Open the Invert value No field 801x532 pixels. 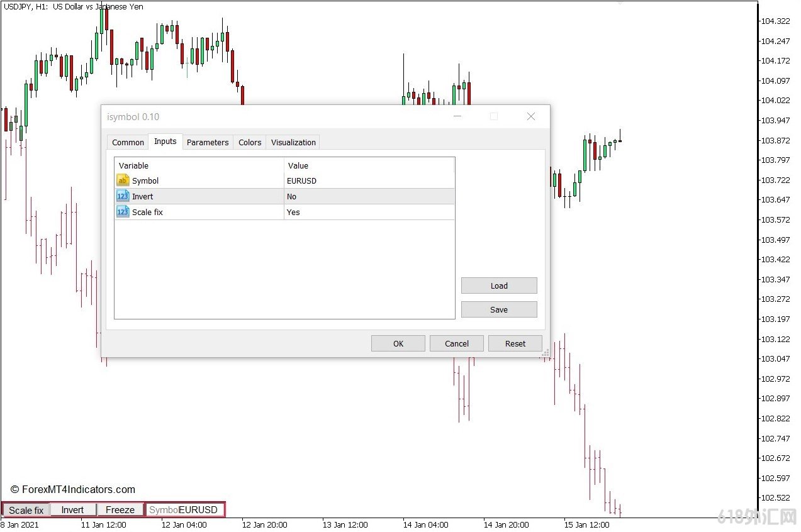point(369,196)
